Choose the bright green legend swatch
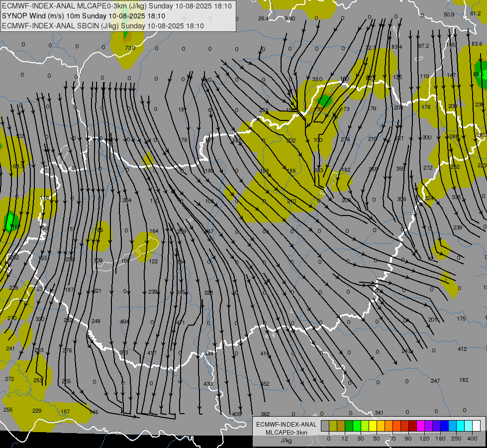 pos(357,426)
